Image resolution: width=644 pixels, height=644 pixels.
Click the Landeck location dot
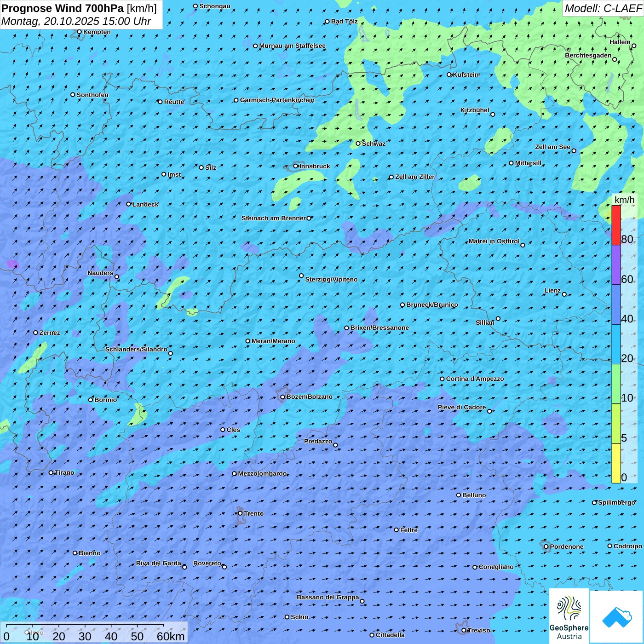(129, 204)
